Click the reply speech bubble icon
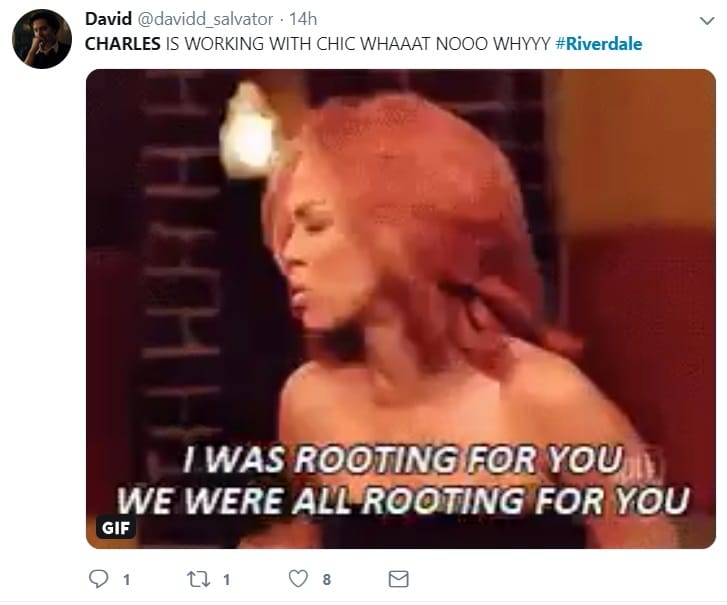Screen dimensions: 727x605 tap(98, 579)
